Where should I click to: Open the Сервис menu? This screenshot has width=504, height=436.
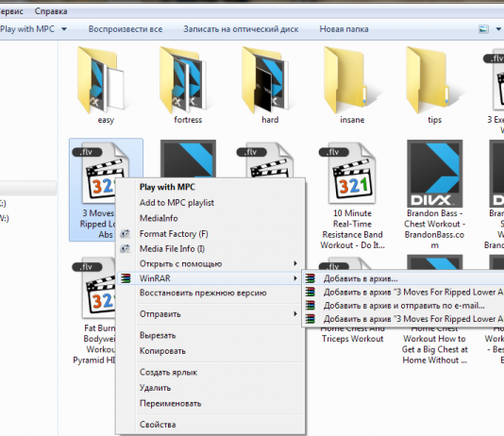click(11, 11)
